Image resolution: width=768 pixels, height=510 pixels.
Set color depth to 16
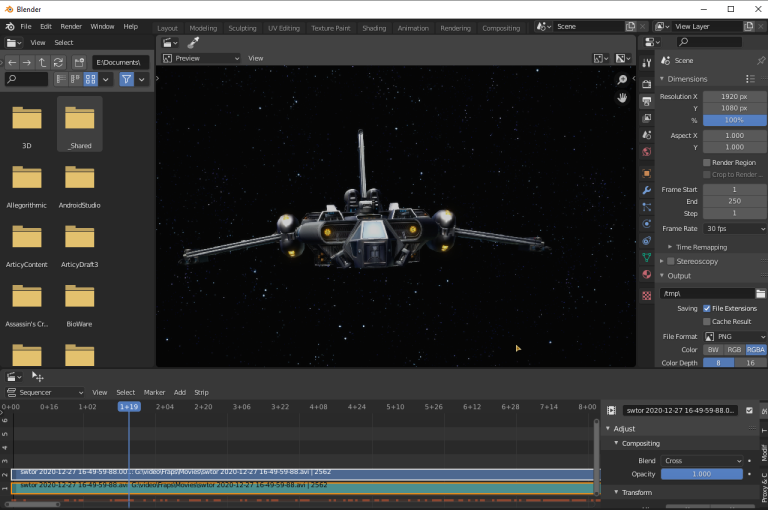tap(750, 363)
